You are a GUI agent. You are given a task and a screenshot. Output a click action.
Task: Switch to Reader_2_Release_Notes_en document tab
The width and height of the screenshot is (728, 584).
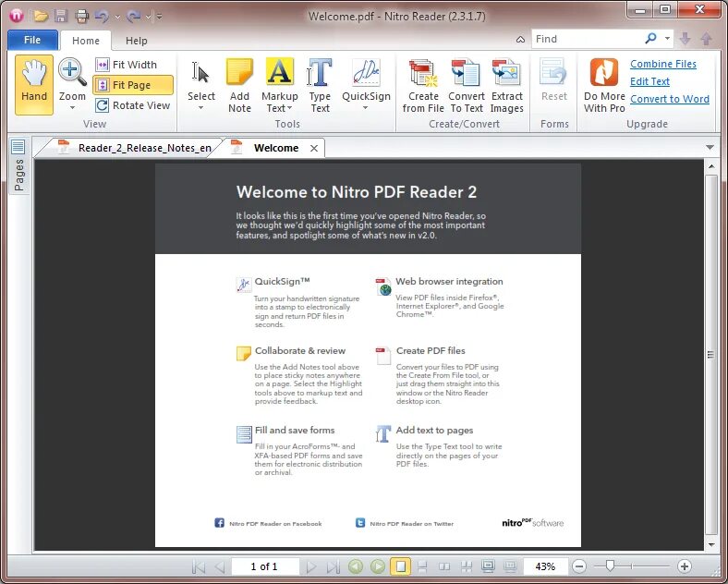[x=134, y=148]
